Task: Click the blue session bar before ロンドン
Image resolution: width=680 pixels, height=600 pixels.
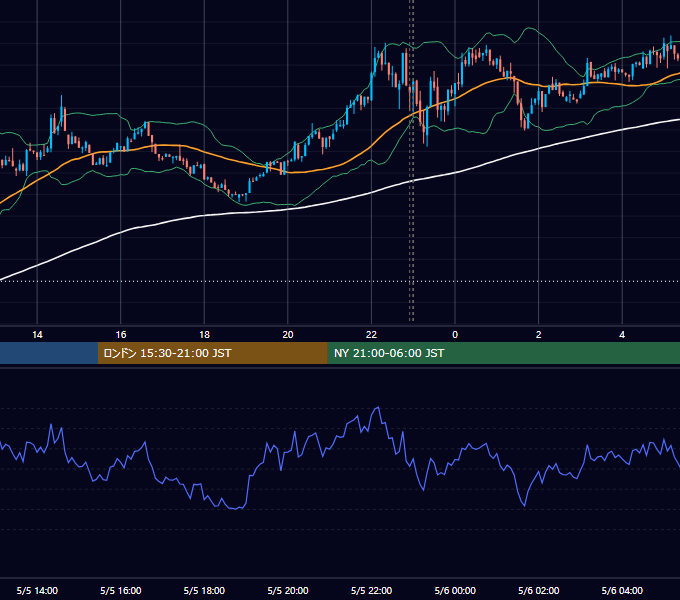Action: click(x=49, y=353)
